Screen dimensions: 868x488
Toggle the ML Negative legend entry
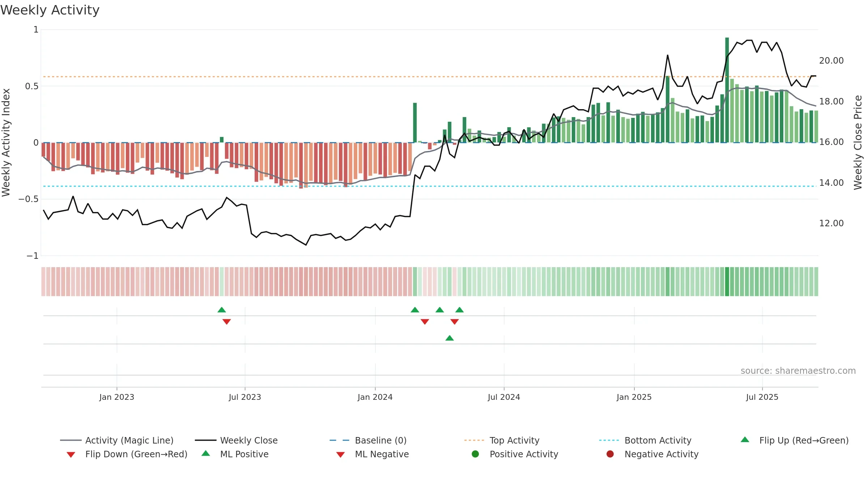point(373,454)
